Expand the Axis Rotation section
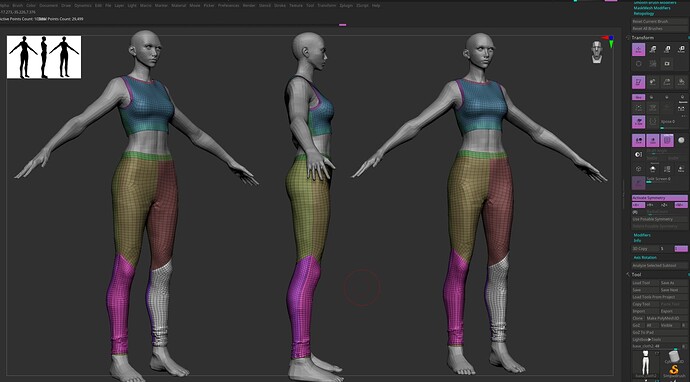690x382 pixels. point(645,257)
